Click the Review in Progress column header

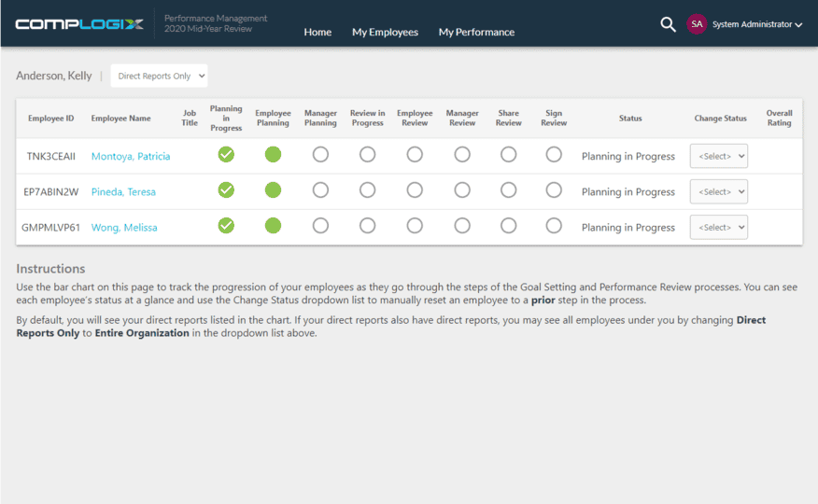coord(367,118)
